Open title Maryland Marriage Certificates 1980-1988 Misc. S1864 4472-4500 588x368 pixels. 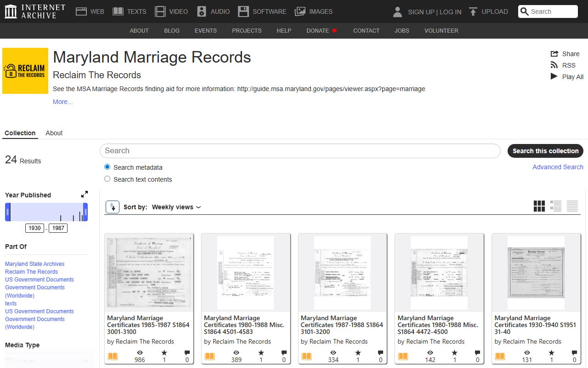pyautogui.click(x=438, y=325)
